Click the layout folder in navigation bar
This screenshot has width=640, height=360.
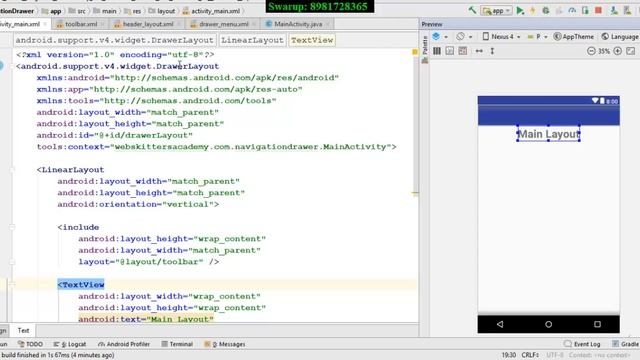(x=162, y=11)
